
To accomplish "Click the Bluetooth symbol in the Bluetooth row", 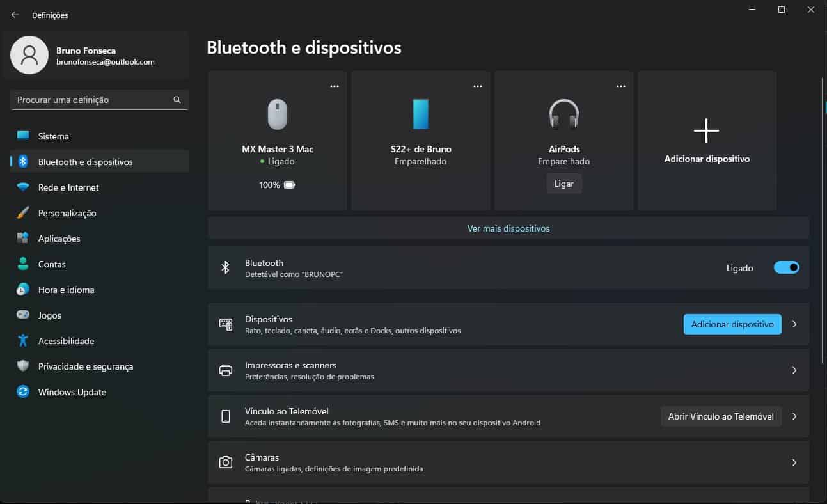I will [225, 267].
